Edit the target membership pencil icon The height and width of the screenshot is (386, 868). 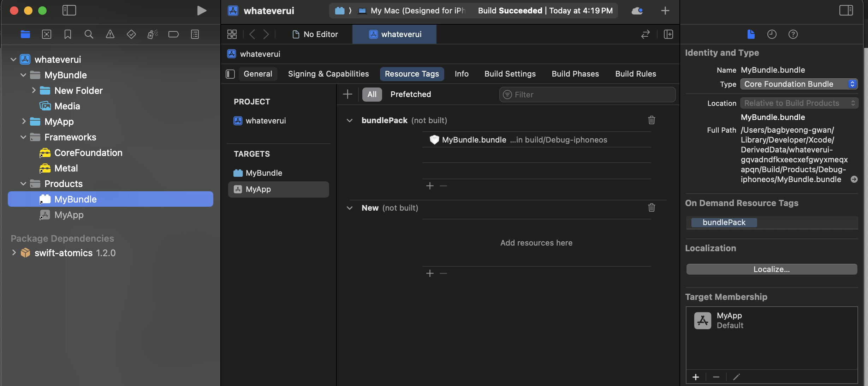coord(736,377)
